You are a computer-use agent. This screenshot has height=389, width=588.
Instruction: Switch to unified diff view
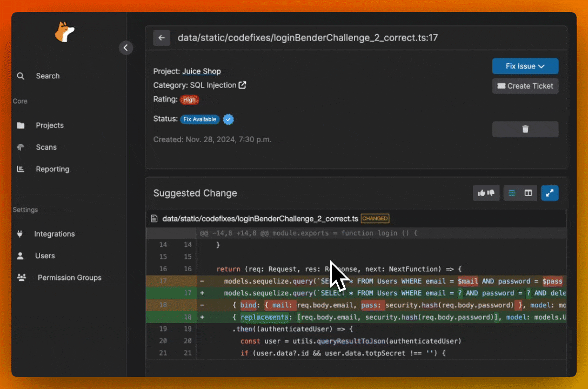point(512,193)
